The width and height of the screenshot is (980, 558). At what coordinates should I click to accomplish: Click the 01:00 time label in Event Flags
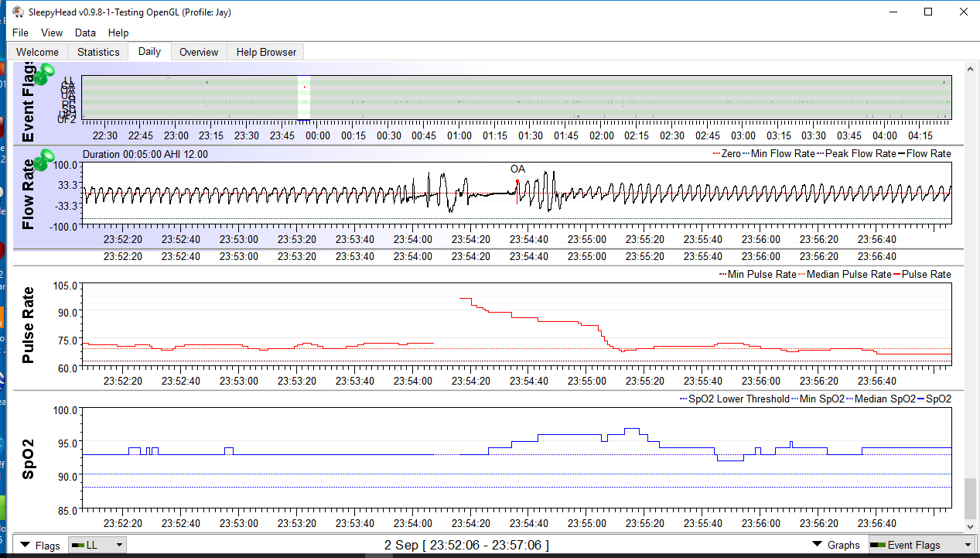pyautogui.click(x=459, y=136)
